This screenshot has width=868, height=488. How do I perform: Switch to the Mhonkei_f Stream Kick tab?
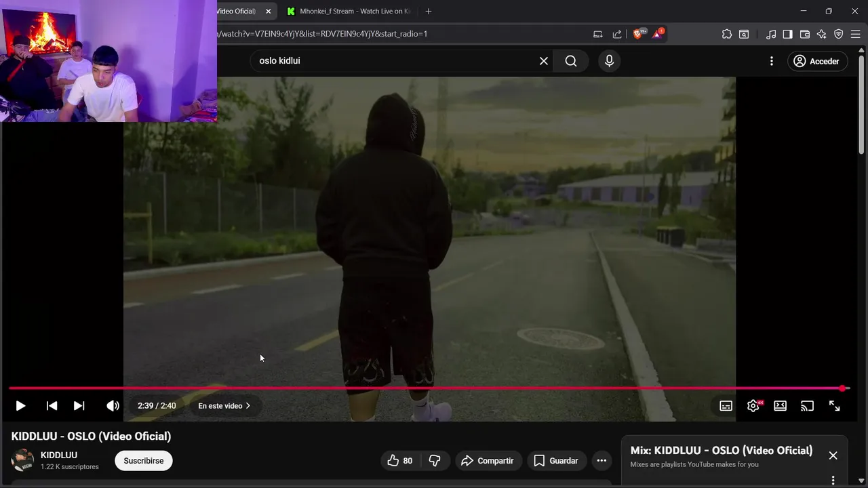tap(349, 11)
